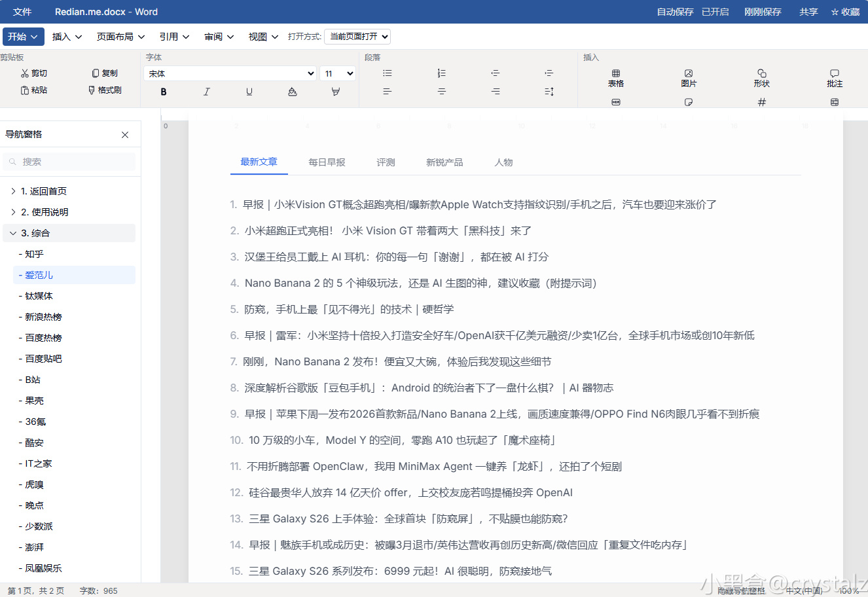Switch to the 人物 tab
Screen dimensions: 868x597
click(503, 162)
